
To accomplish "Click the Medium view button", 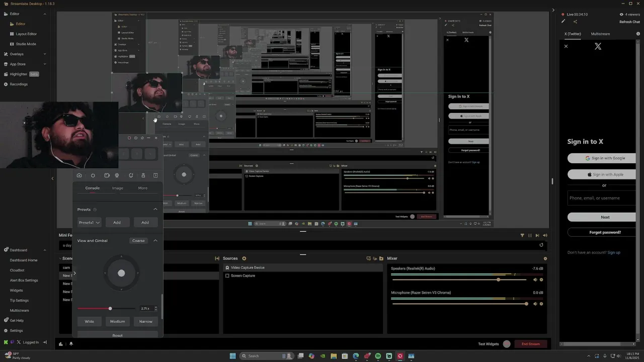I will coord(118,321).
